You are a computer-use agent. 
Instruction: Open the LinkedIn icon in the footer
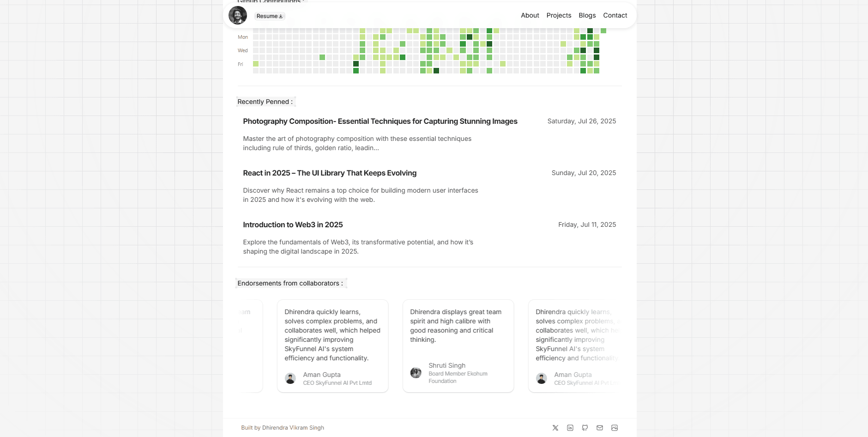click(x=570, y=428)
